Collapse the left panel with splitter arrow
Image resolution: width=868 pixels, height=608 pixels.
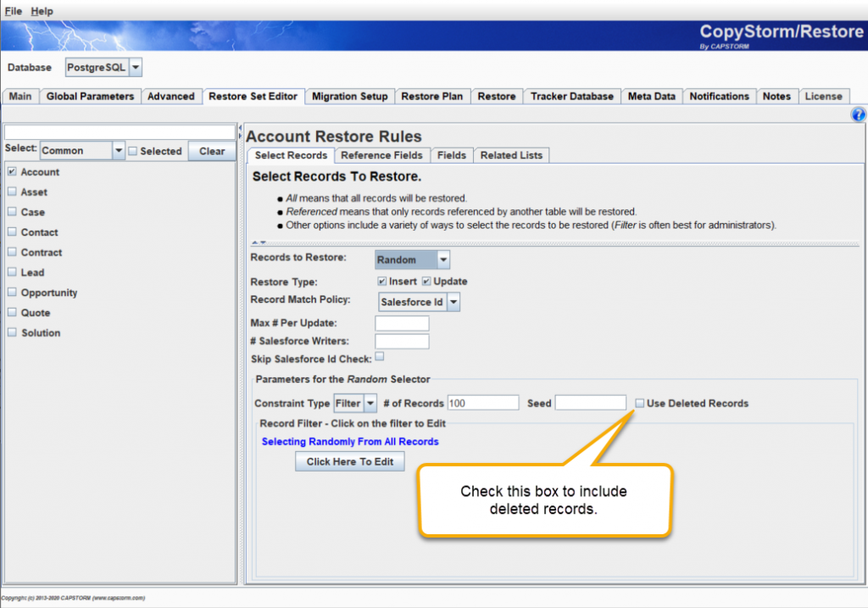tap(240, 128)
